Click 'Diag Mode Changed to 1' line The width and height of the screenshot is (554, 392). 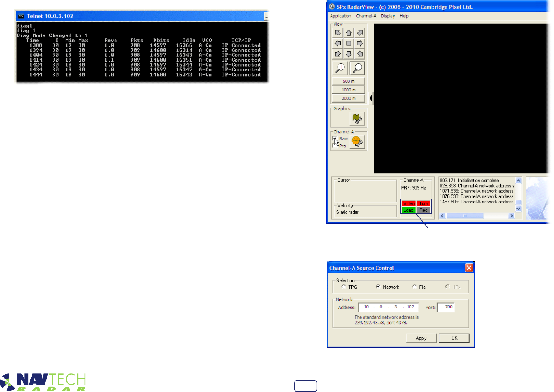coord(52,35)
